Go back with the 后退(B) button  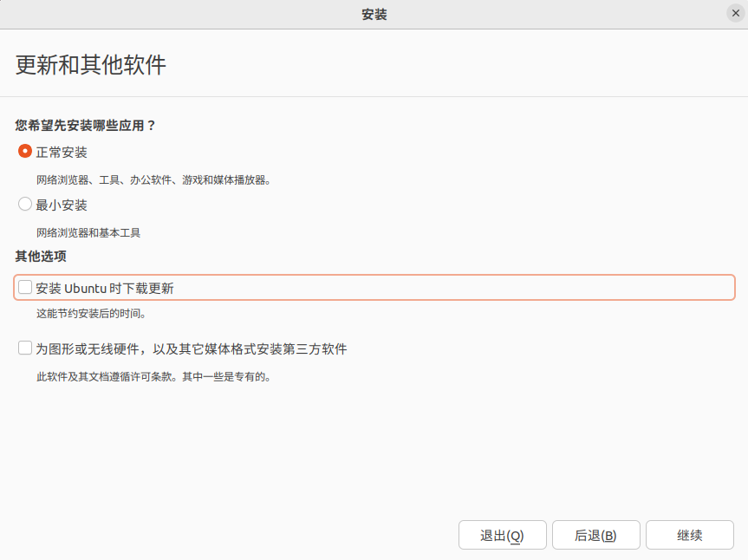[x=595, y=535]
